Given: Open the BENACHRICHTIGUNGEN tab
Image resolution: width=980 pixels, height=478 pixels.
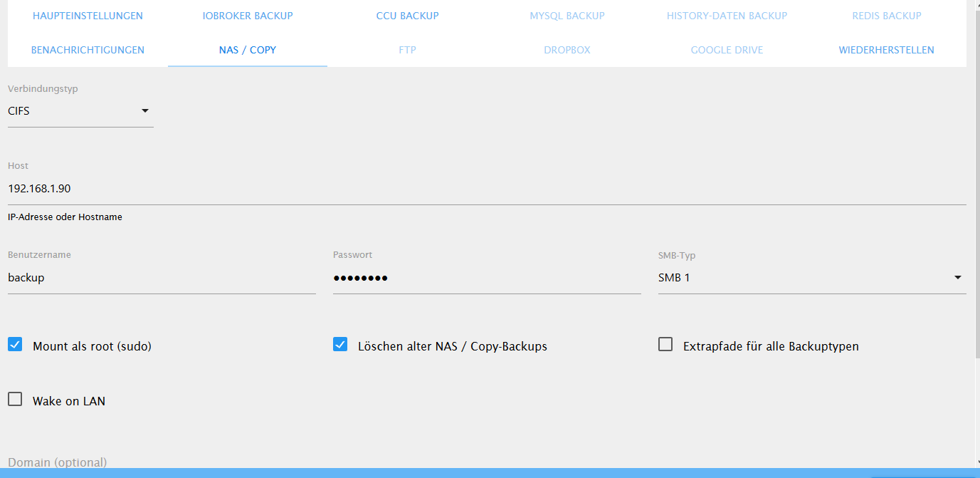Looking at the screenshot, I should 87,50.
